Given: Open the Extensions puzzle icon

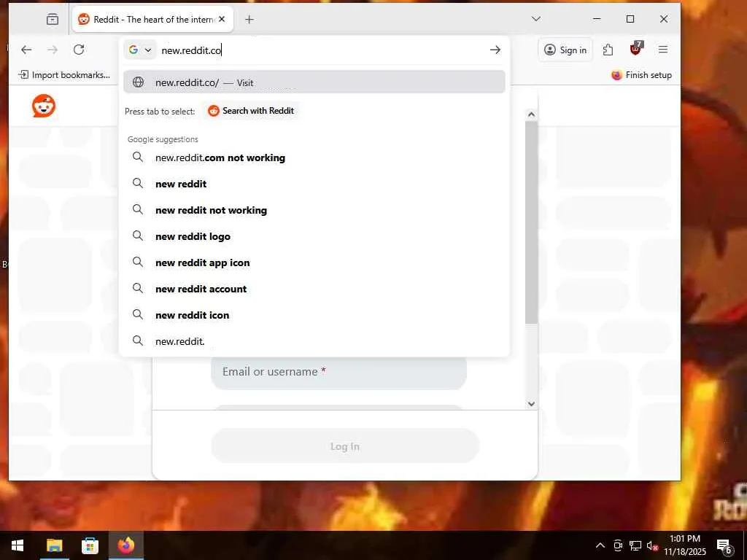Looking at the screenshot, I should [608, 50].
